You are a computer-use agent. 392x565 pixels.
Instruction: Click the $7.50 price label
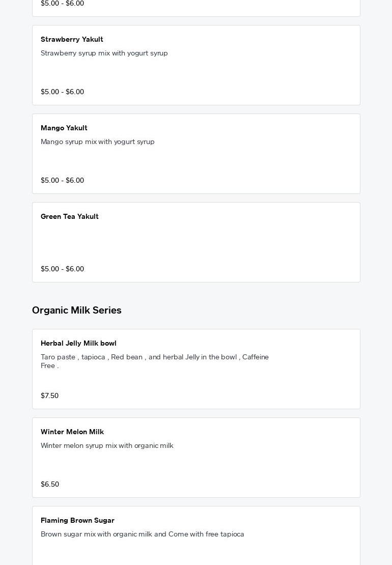(x=49, y=395)
